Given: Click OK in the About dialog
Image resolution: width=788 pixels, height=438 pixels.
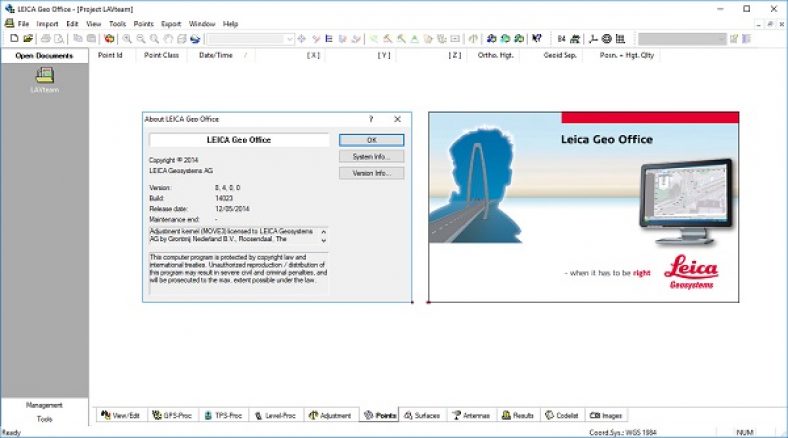Looking at the screenshot, I should pyautogui.click(x=371, y=140).
